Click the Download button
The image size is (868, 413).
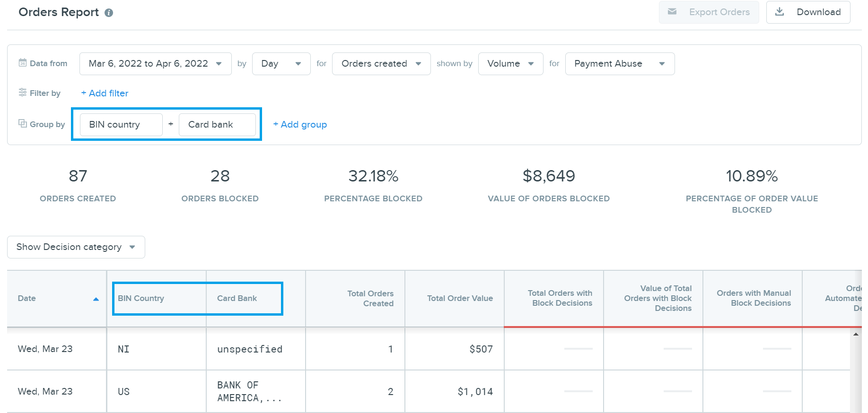[x=808, y=12]
